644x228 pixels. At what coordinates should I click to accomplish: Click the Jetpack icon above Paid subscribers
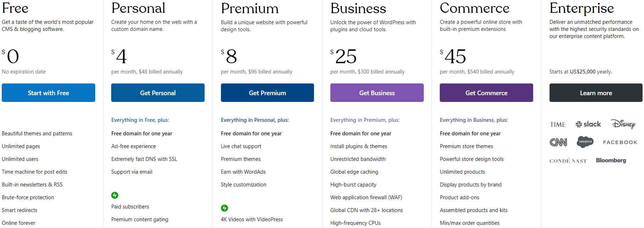115,195
